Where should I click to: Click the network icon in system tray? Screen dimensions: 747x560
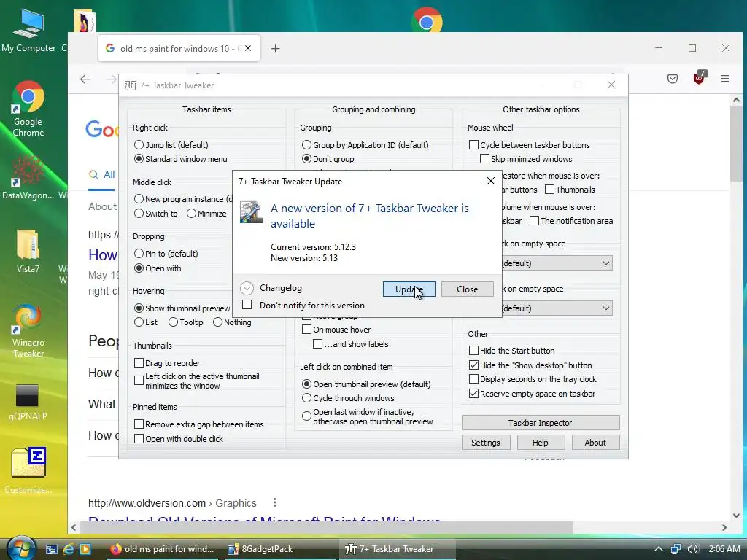pos(676,549)
